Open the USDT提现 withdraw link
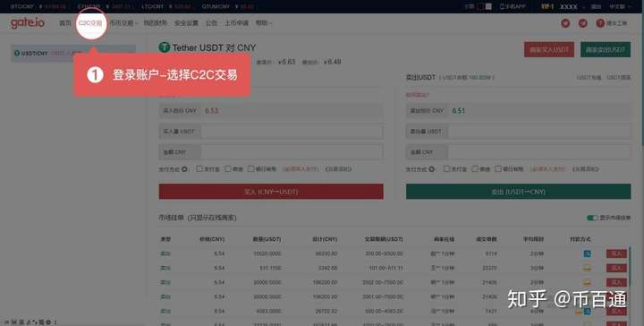The width and height of the screenshot is (644, 326). [619, 77]
